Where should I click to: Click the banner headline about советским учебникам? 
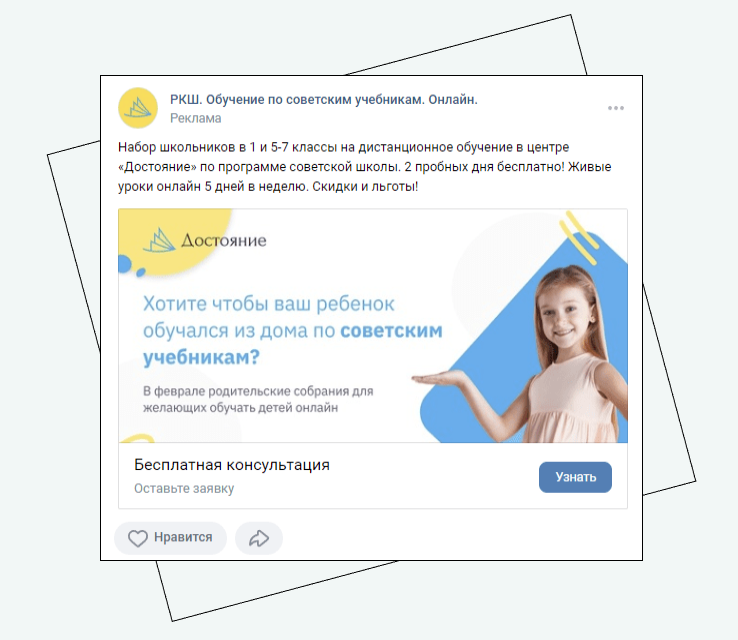pyautogui.click(x=292, y=330)
